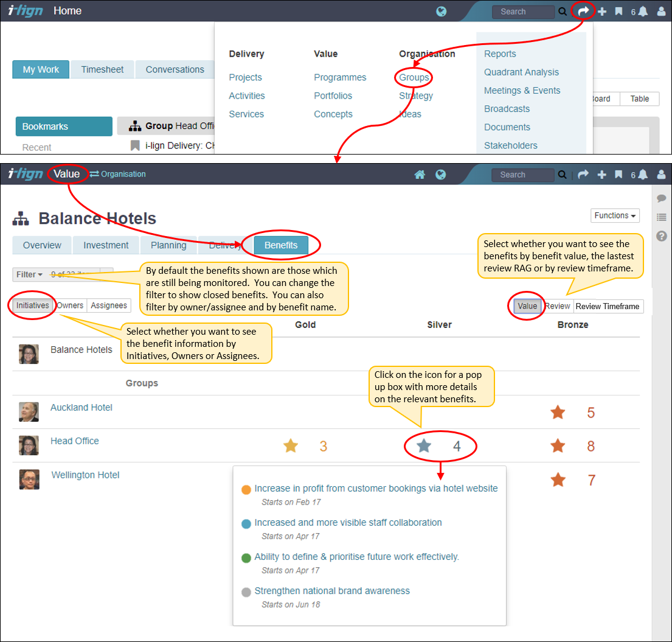Click the Bookmarks button

point(64,127)
